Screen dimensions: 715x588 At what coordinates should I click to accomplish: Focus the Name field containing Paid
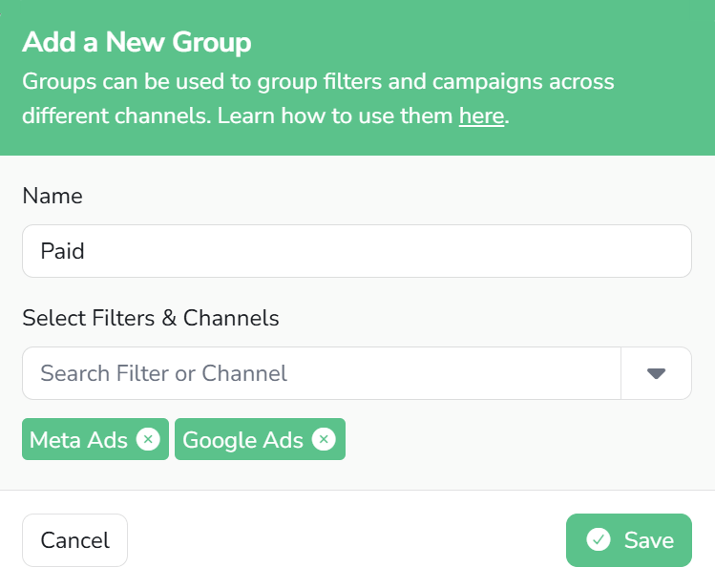tap(357, 251)
